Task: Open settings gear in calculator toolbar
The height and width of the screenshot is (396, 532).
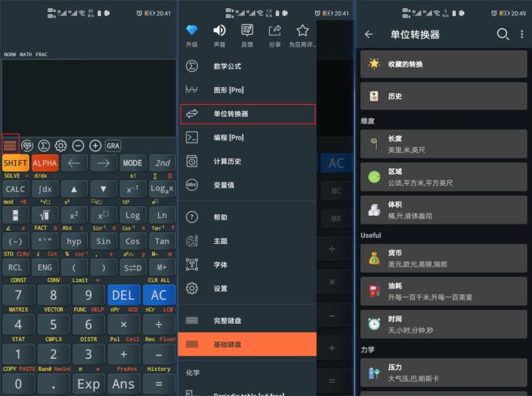Action: 61,146
